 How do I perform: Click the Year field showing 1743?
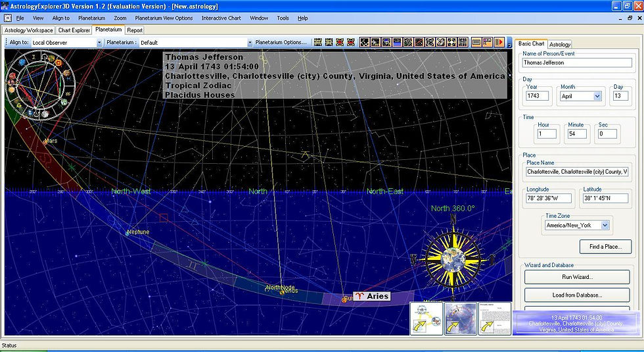[x=538, y=96]
